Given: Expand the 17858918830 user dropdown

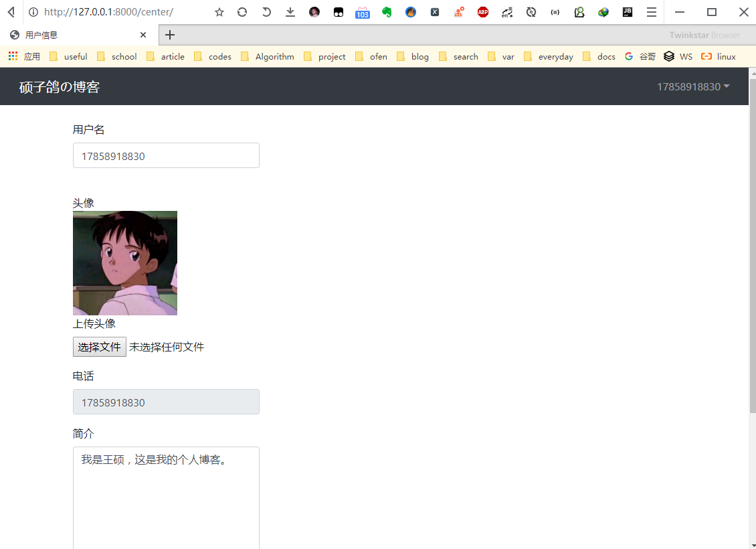Looking at the screenshot, I should coord(692,86).
